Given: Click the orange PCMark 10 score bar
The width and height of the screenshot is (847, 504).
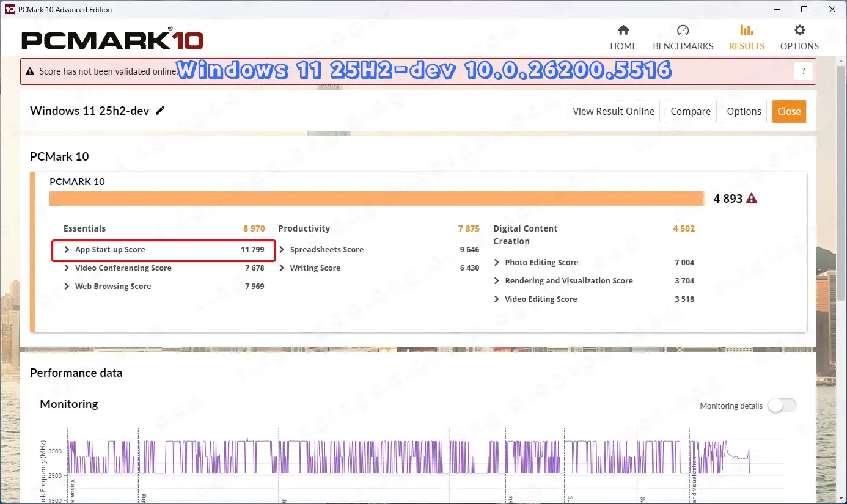Looking at the screenshot, I should pyautogui.click(x=377, y=199).
